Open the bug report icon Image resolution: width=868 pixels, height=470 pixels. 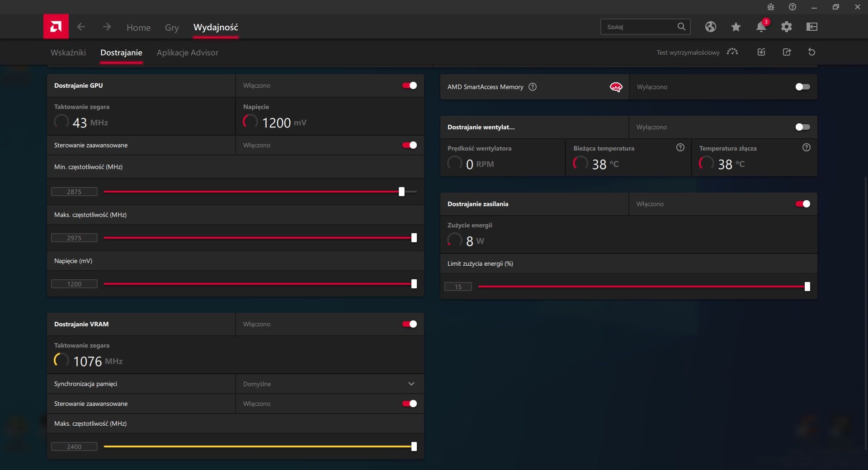pyautogui.click(x=771, y=7)
